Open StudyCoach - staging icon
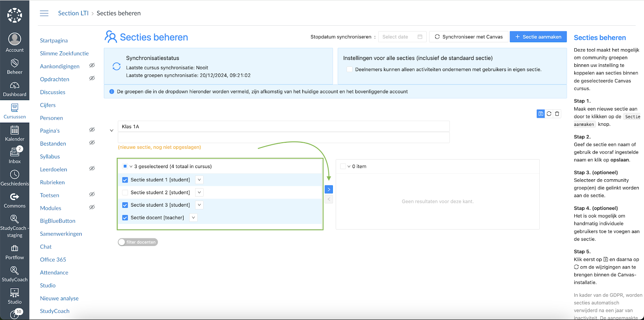Image resolution: width=644 pixels, height=320 pixels. tap(14, 219)
